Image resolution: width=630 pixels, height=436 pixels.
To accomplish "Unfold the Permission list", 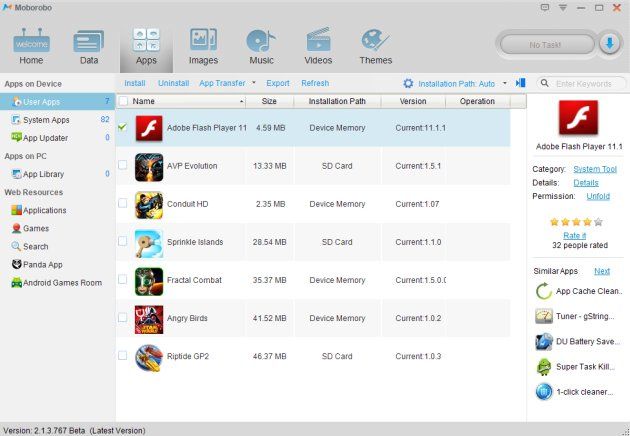I will coord(598,196).
